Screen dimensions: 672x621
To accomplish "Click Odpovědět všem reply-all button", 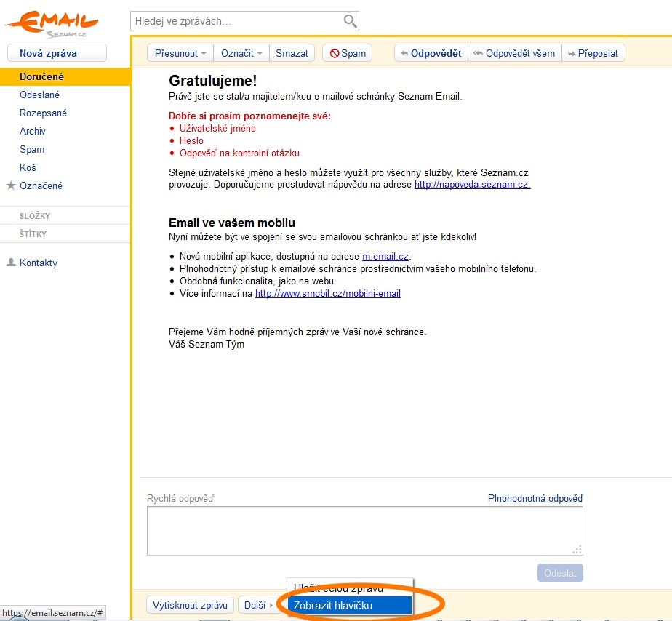I will pos(514,53).
